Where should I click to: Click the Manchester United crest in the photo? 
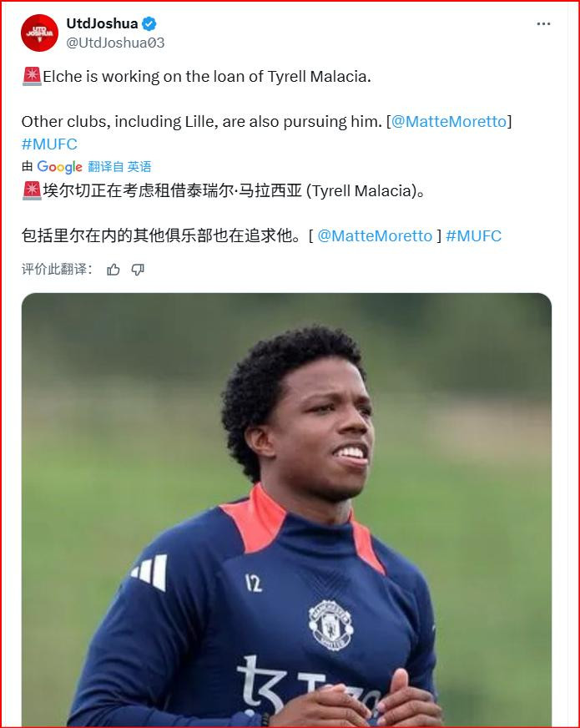330,624
